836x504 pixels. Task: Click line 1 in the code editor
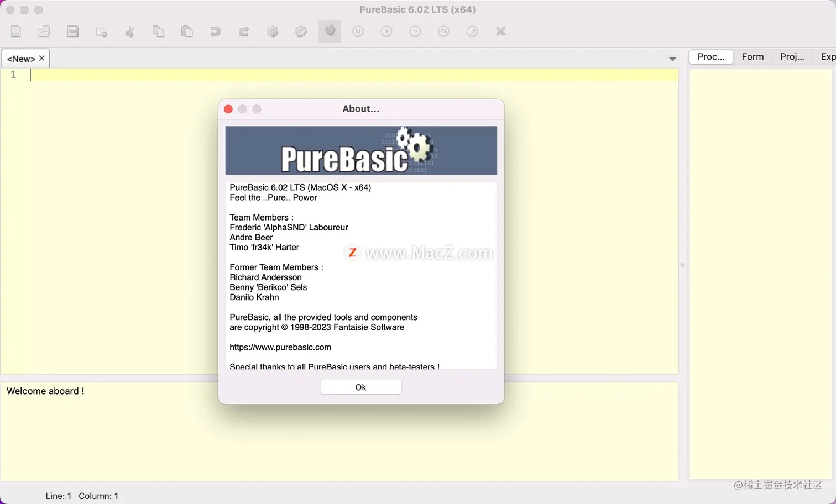(x=354, y=75)
